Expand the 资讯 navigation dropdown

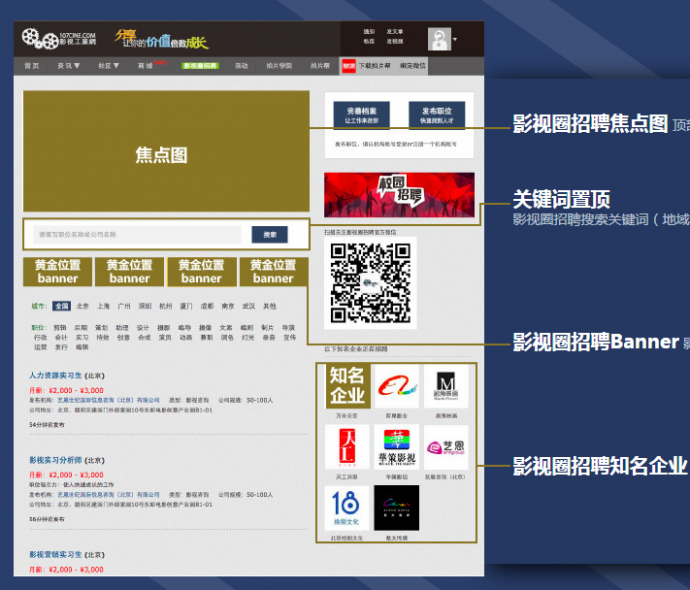point(69,66)
